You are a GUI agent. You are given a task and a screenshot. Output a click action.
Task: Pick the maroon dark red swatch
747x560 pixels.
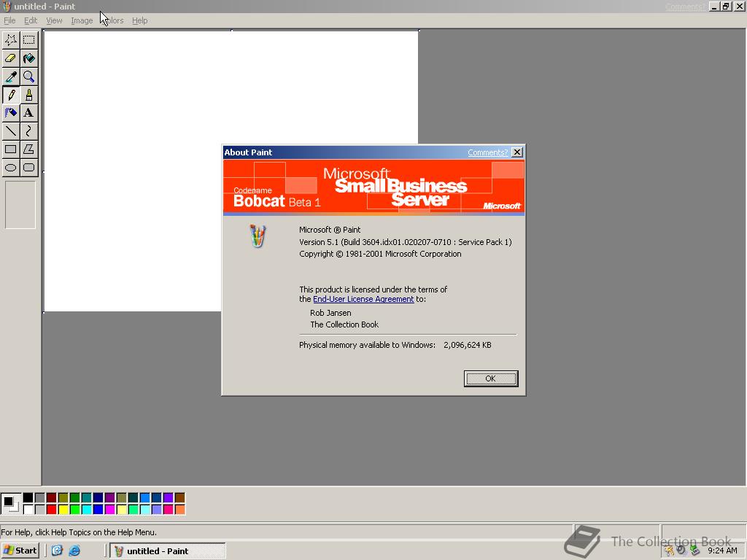point(52,497)
